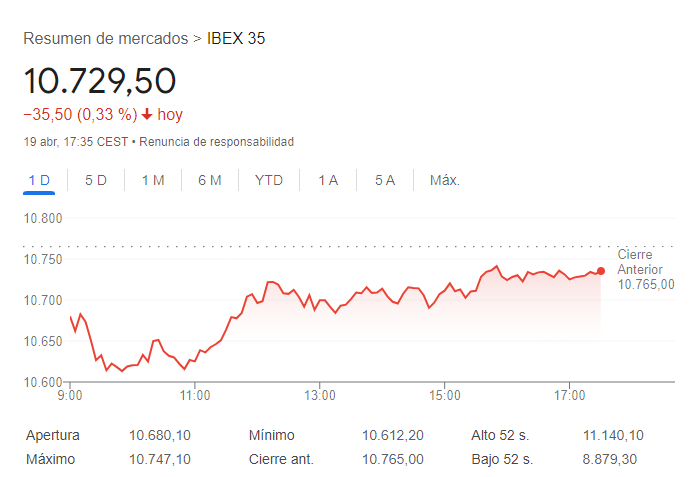Select the 1 D time range tab
The image size is (695, 477).
(39, 180)
